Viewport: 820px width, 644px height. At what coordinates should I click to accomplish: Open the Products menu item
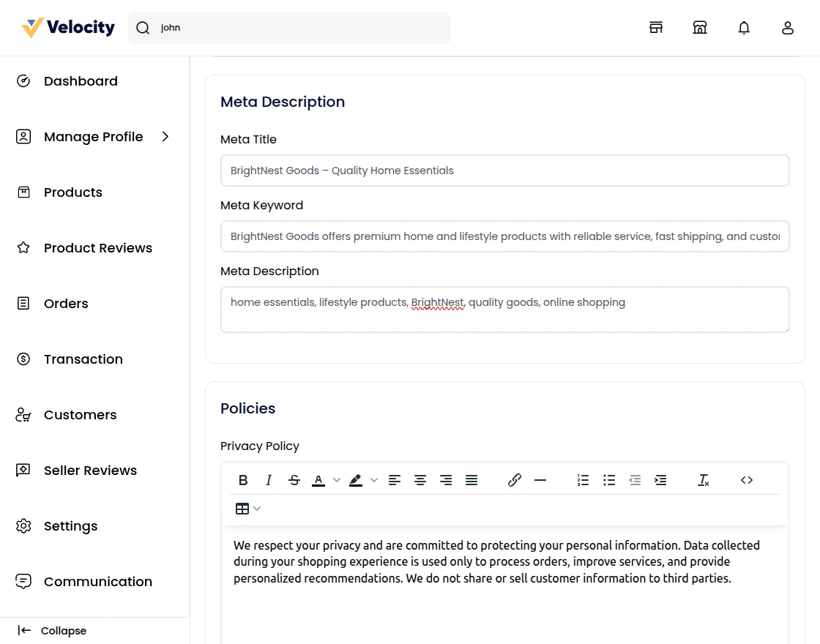(73, 192)
